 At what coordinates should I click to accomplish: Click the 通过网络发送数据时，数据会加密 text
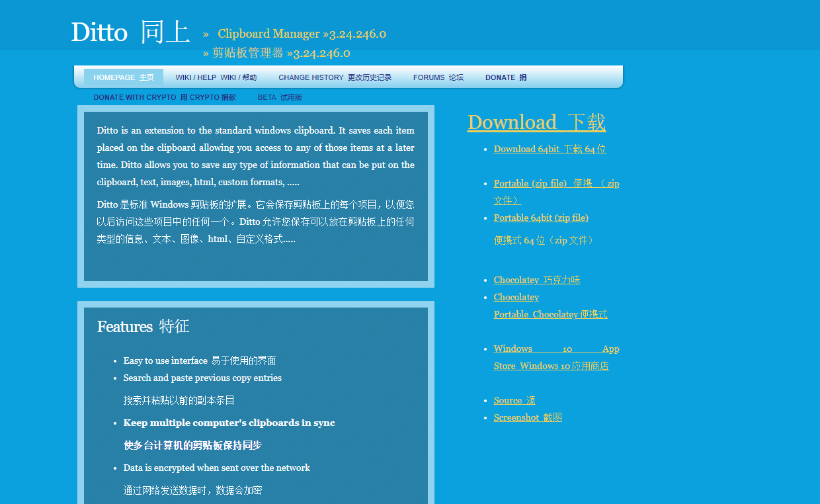192,490
